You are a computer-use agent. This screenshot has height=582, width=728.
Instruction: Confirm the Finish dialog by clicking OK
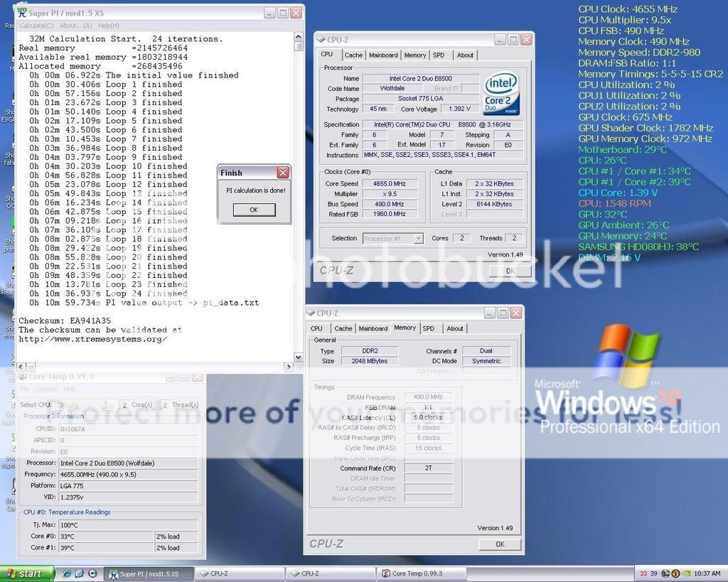coord(254,210)
